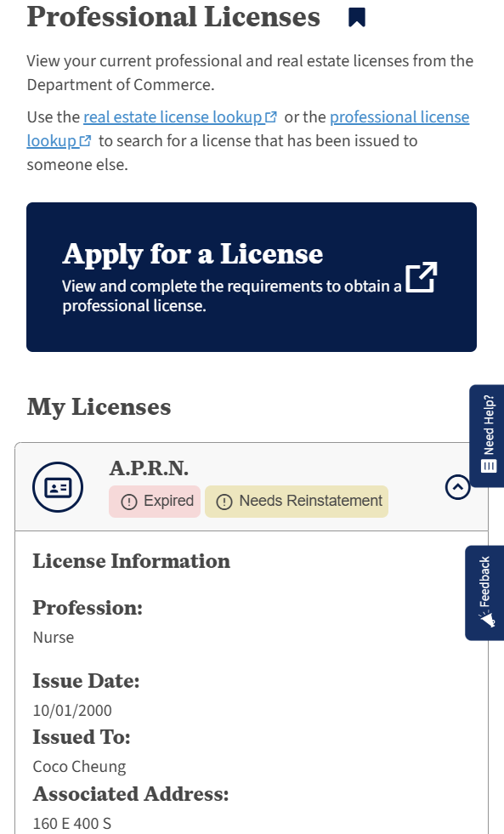This screenshot has width=504, height=834.
Task: Open the real estate license lookup link
Action: pyautogui.click(x=180, y=117)
